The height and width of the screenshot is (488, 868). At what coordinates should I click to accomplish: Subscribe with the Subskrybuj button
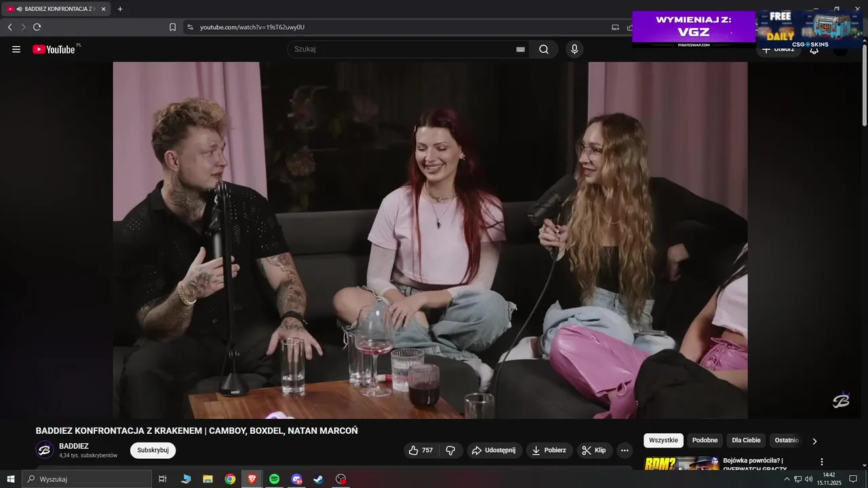(x=153, y=450)
